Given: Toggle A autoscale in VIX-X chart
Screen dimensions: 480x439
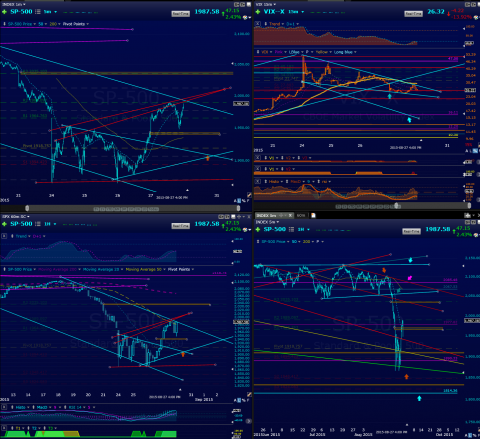Looking at the screenshot, I should (x=467, y=151).
